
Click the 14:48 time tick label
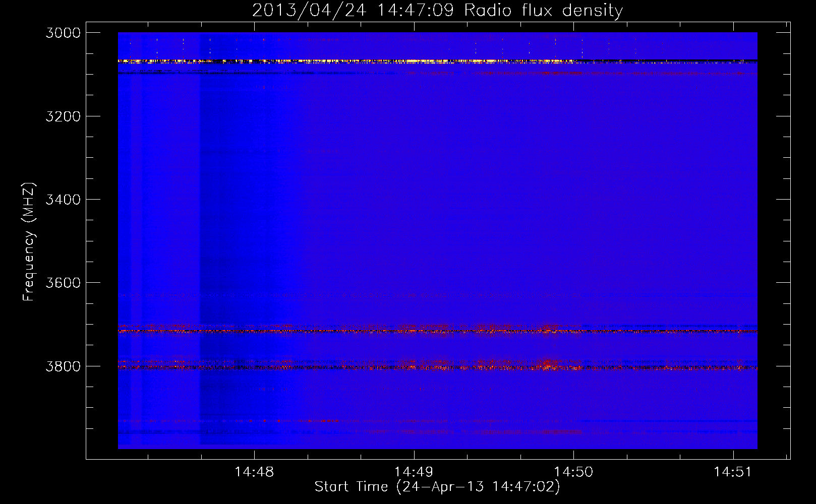pos(255,472)
